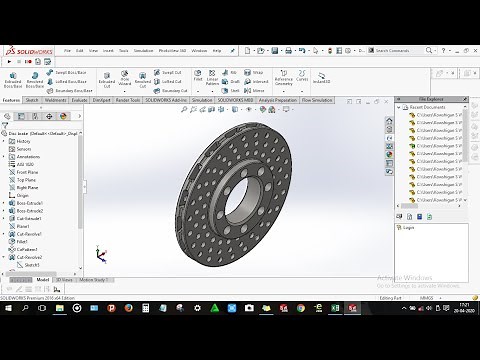The image size is (480, 360).
Task: Toggle Instant3D
Action: (x=321, y=78)
